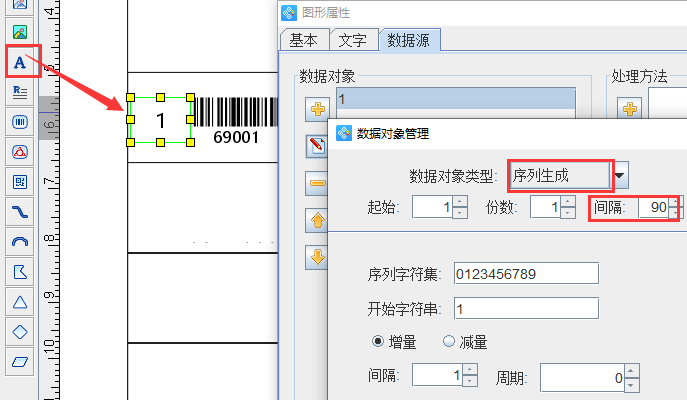Switch to the 基本 tab
The image size is (687, 400).
coord(304,41)
